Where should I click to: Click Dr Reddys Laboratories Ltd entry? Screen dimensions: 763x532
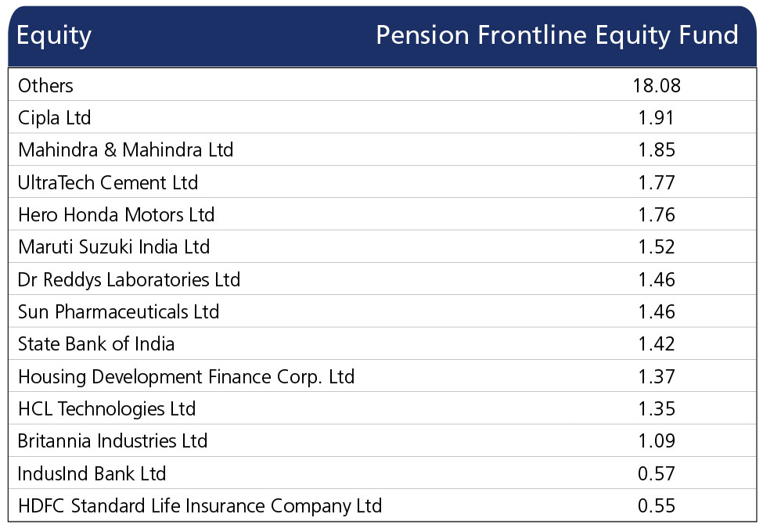(129, 279)
